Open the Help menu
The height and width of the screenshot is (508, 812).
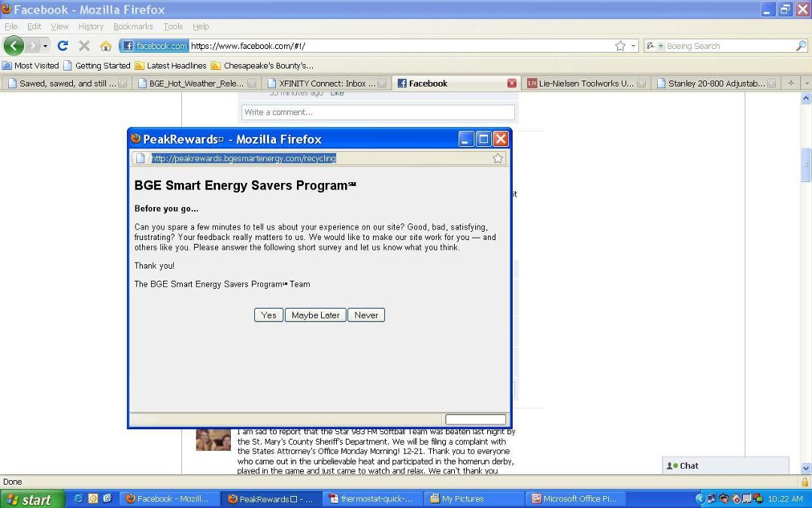(201, 26)
